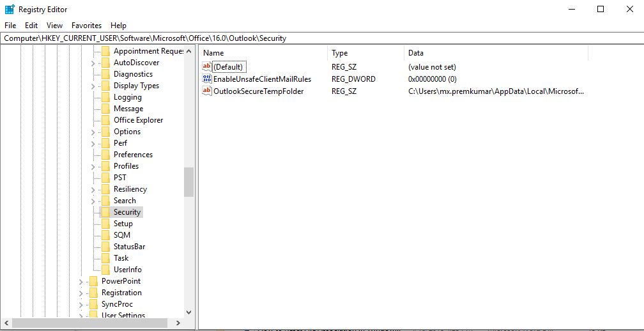Select the SQM folder icon
644x331 pixels.
106,235
